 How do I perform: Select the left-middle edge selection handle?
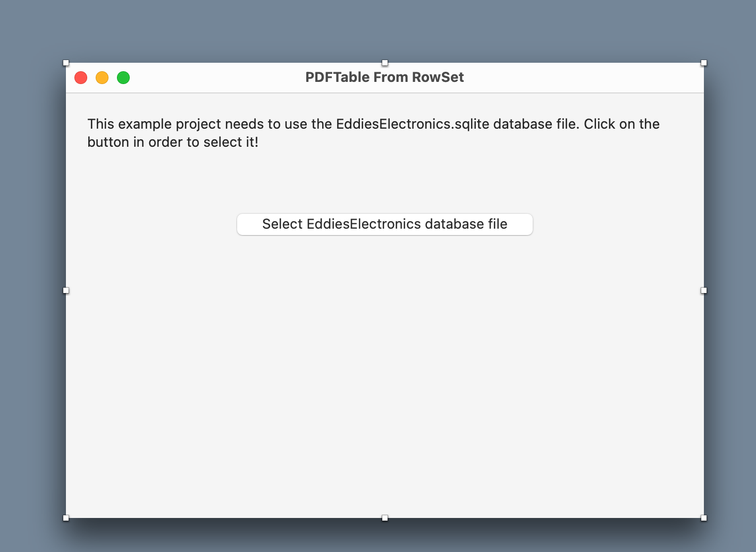66,290
